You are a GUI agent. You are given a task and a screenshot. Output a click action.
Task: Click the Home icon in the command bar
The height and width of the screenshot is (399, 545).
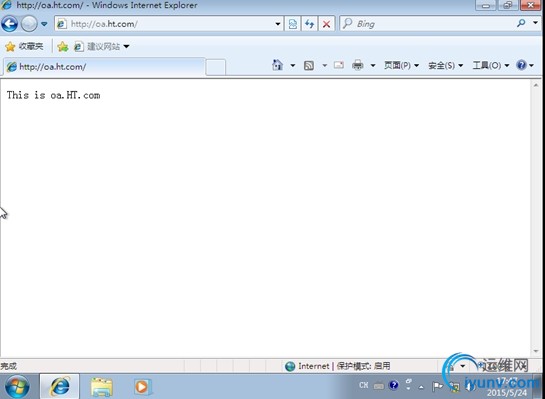pos(277,65)
